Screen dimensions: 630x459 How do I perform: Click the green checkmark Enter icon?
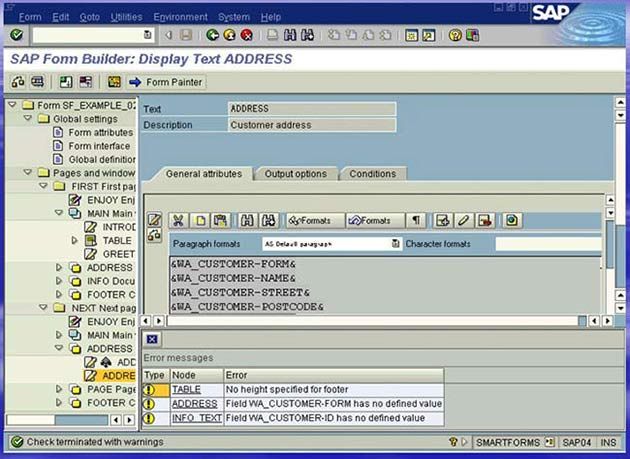pyautogui.click(x=16, y=35)
